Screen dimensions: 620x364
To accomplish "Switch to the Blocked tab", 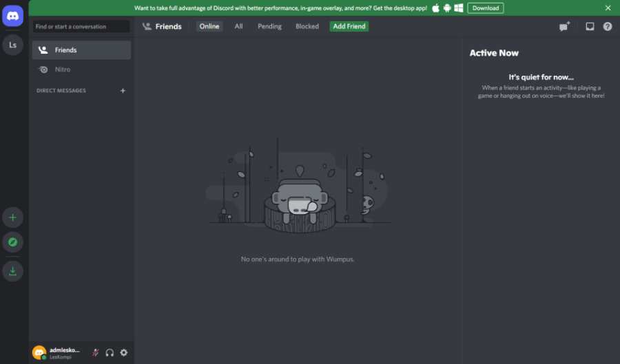I will point(307,26).
